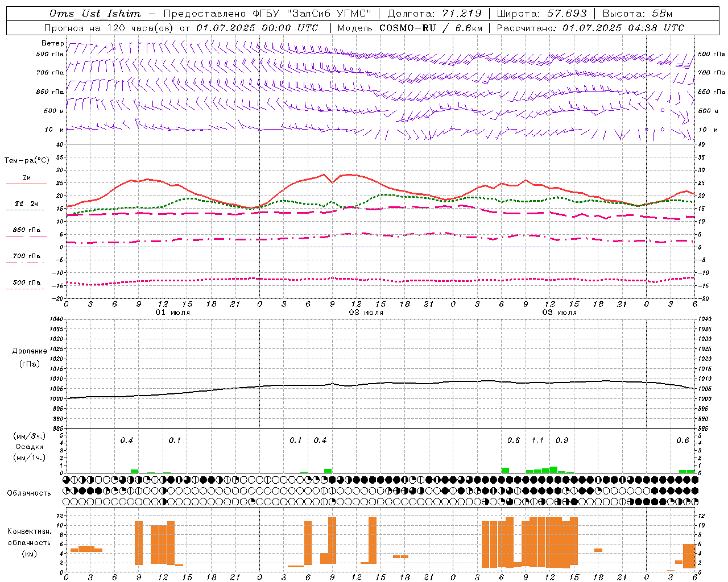Click the Осадки panel label
This screenshot has width=728, height=582.
point(29,447)
